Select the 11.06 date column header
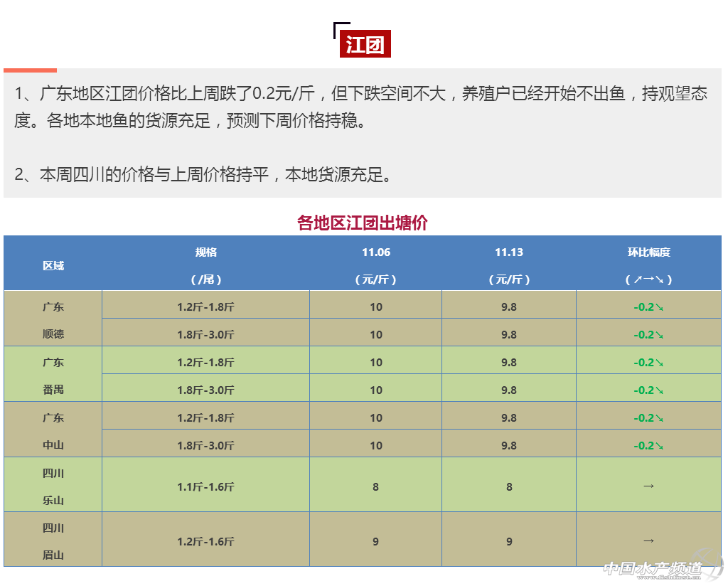The width and height of the screenshot is (728, 586). tap(375, 252)
